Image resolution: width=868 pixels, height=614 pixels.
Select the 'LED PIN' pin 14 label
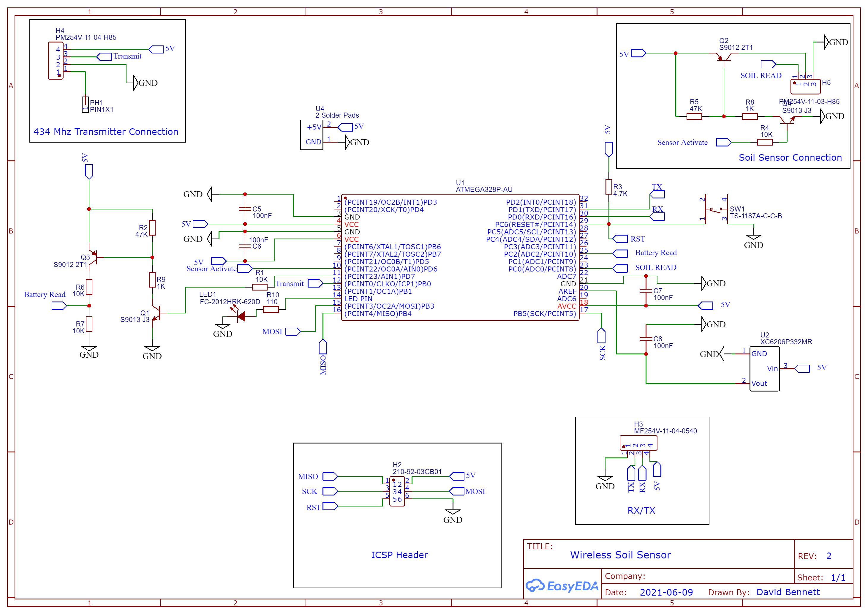(358, 299)
